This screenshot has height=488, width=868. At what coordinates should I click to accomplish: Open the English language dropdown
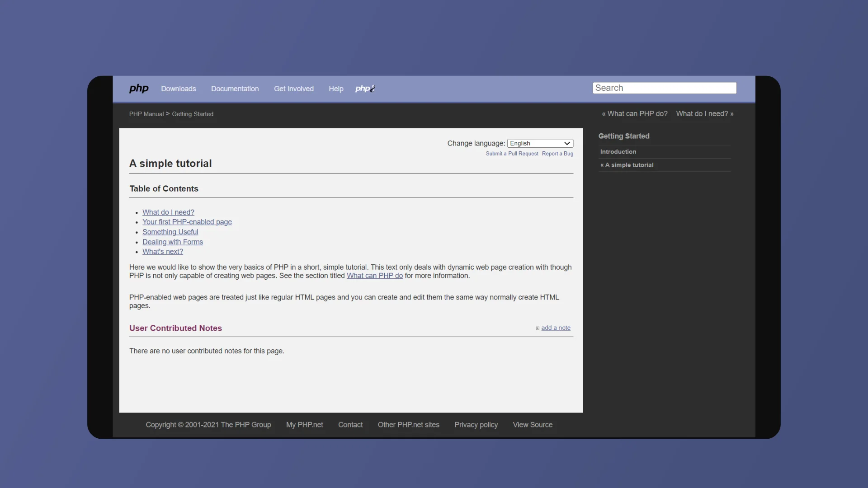click(540, 143)
